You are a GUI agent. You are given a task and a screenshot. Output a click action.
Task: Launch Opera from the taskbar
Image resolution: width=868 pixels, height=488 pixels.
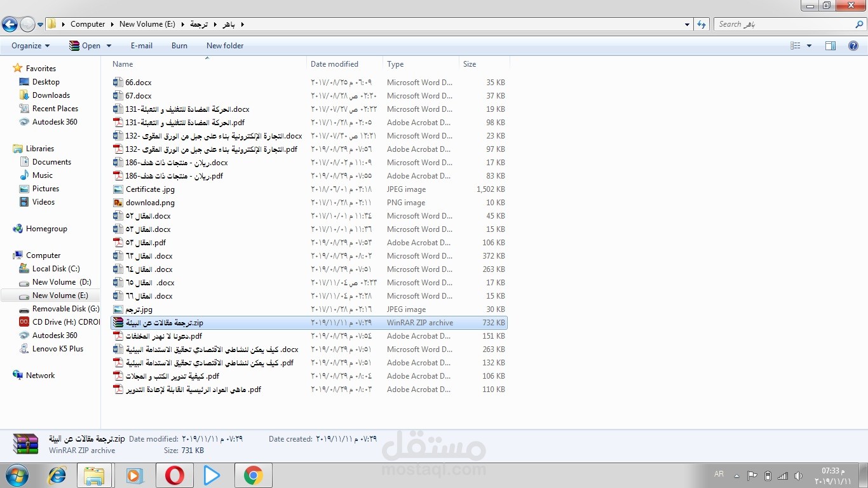pos(174,475)
